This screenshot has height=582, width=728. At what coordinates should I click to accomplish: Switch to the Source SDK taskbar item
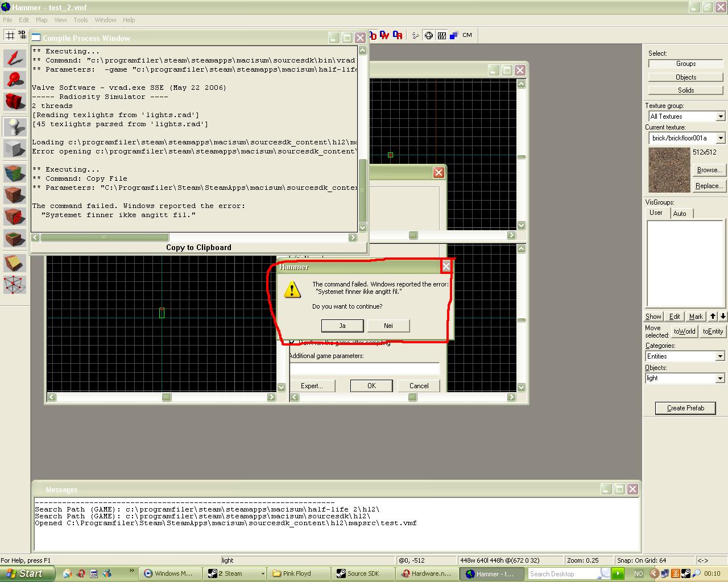point(362,573)
